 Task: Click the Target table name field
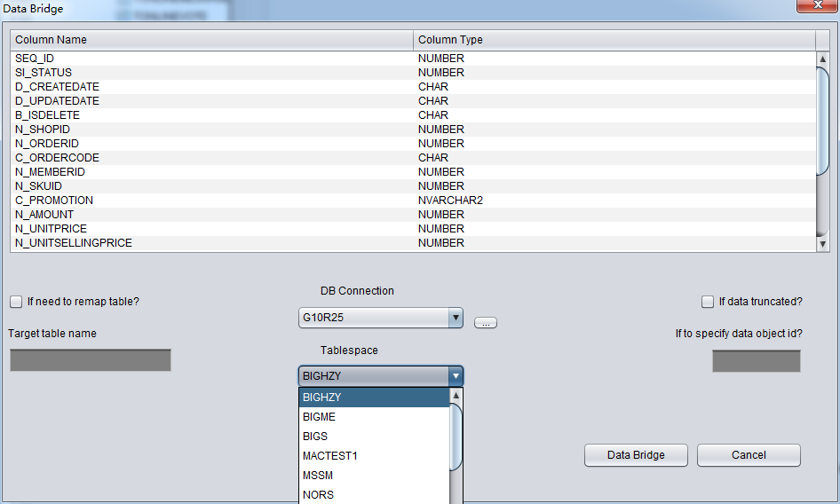(91, 360)
